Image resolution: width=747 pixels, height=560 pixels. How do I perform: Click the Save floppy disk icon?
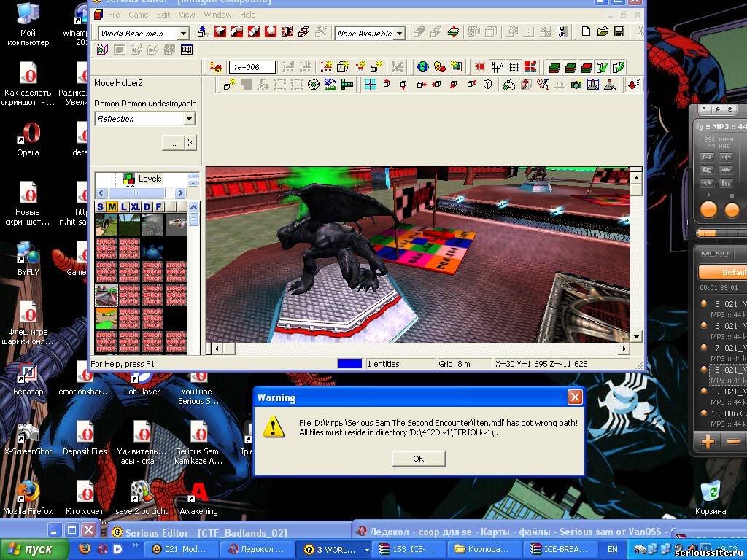(619, 31)
